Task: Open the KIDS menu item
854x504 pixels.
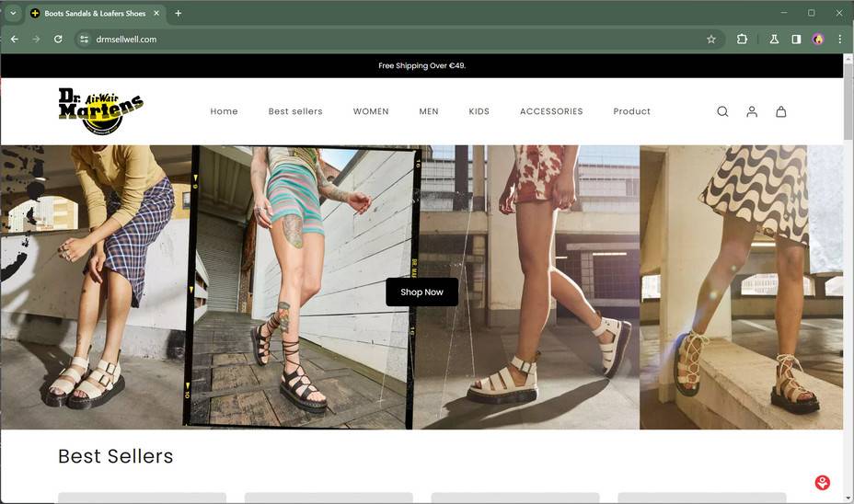Action: (479, 111)
